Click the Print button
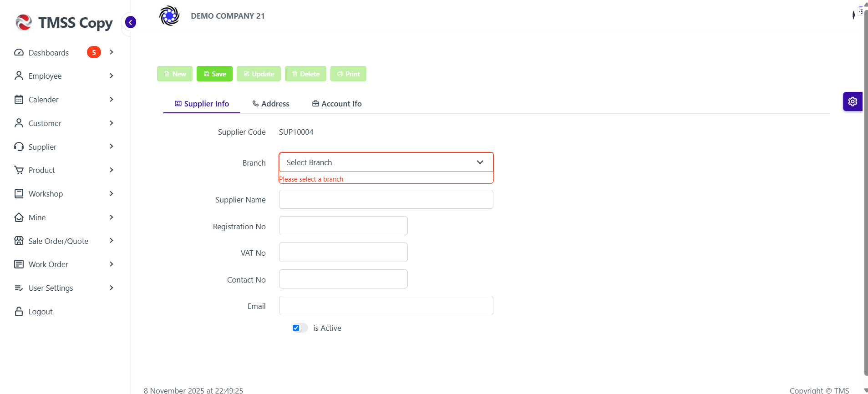Screen dimensions: 868x394 [348, 74]
